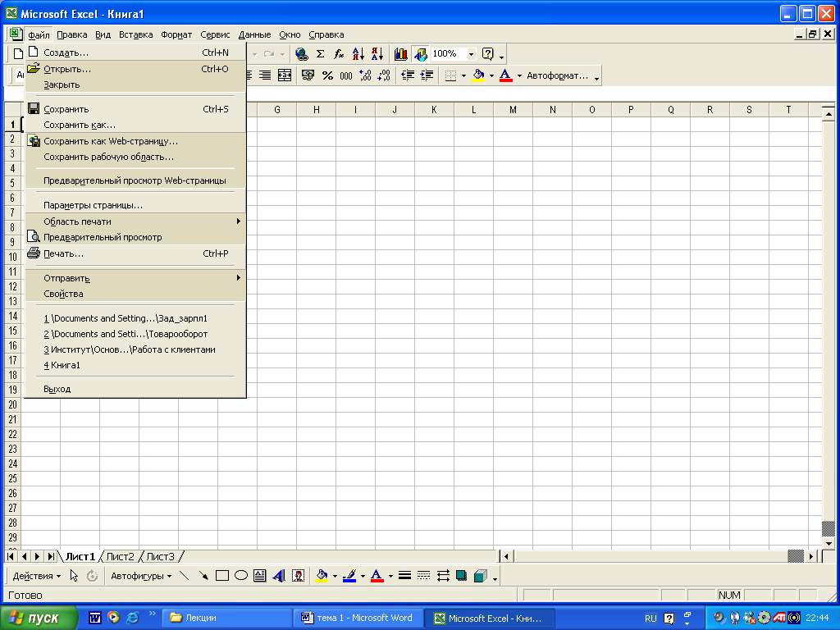Sort ascending with the A-Я icon
Image resolution: width=840 pixels, height=630 pixels.
click(358, 53)
